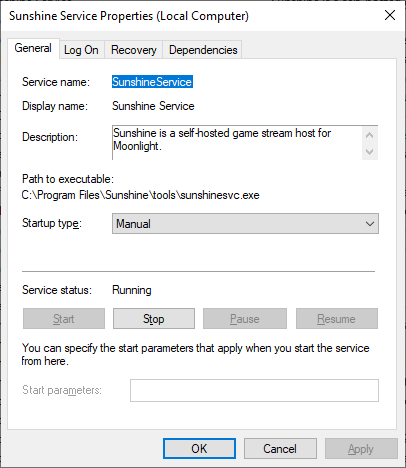Image resolution: width=406 pixels, height=468 pixels.
Task: Click the Service name label
Action: point(56,82)
